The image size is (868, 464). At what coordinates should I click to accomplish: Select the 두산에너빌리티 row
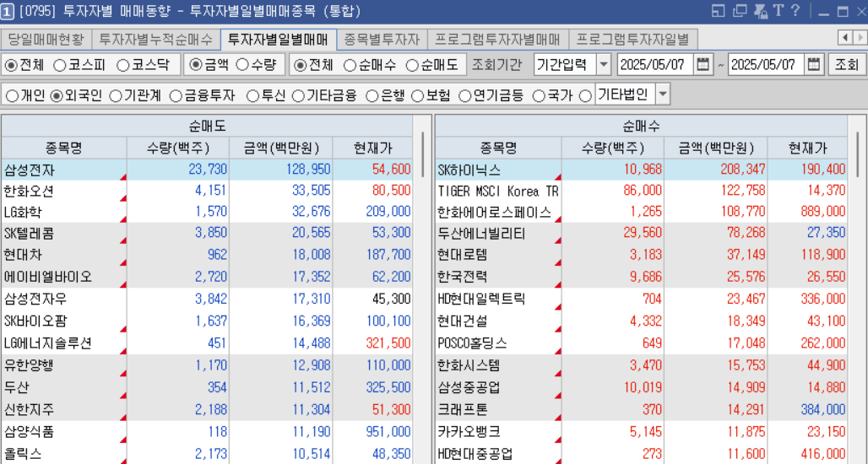[642, 234]
